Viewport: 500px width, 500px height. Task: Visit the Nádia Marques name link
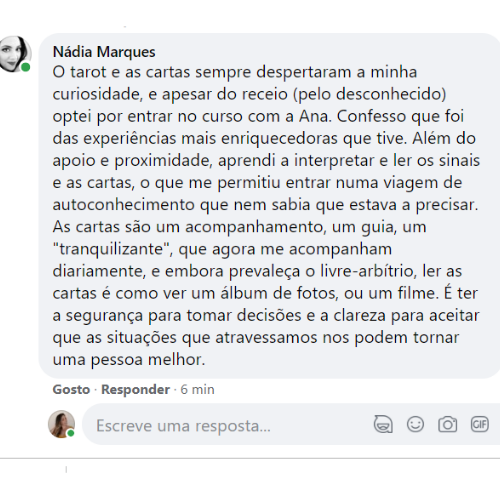(104, 52)
